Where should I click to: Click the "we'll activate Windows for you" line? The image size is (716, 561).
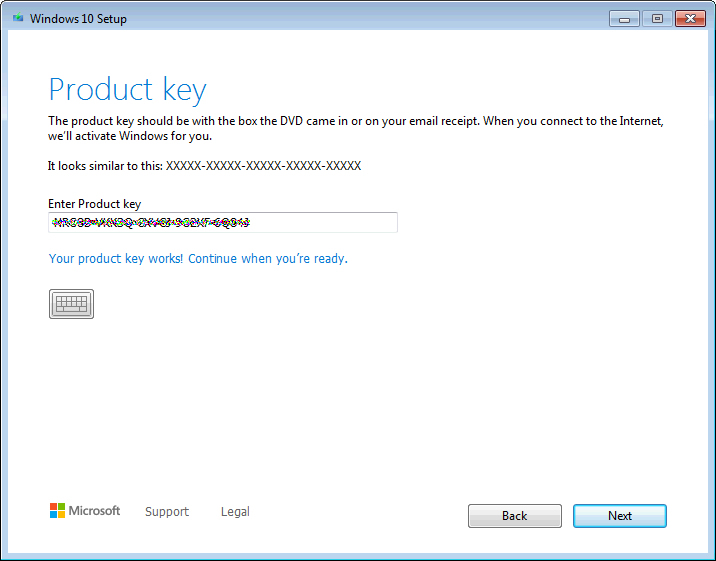tap(130, 136)
